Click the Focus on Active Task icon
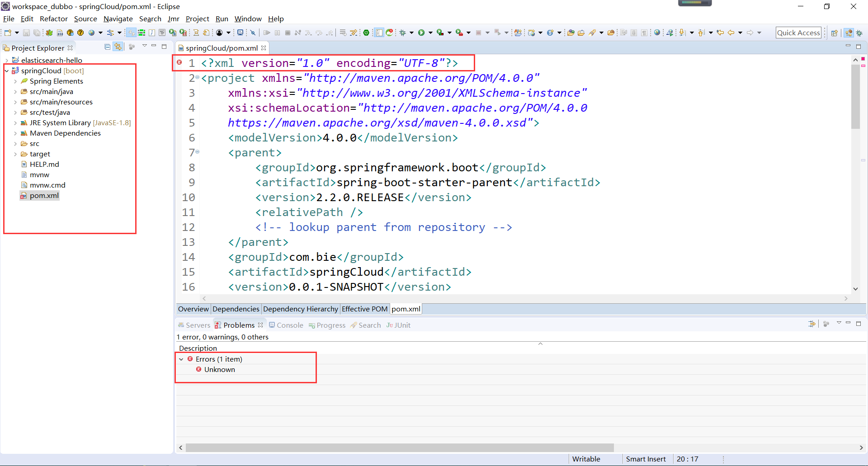868x466 pixels. (132, 47)
